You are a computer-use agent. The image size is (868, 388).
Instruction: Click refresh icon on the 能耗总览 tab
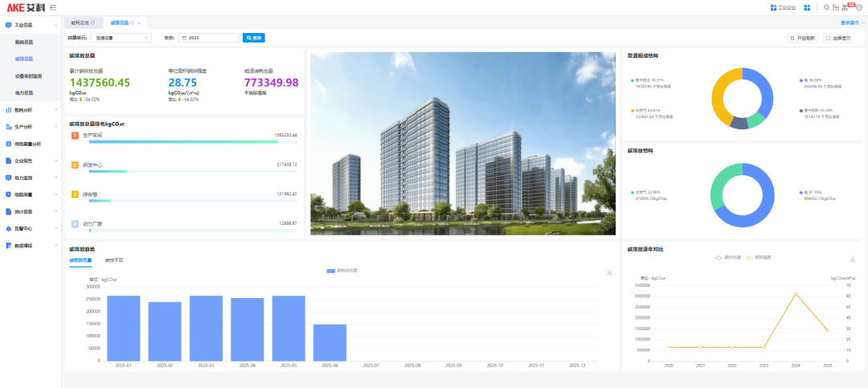[x=92, y=23]
